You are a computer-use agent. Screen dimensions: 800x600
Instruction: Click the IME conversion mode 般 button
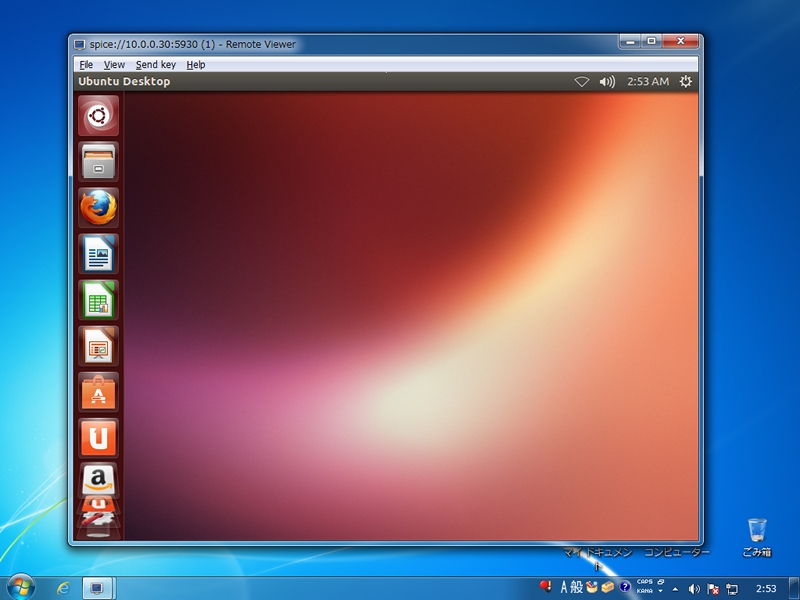(577, 588)
